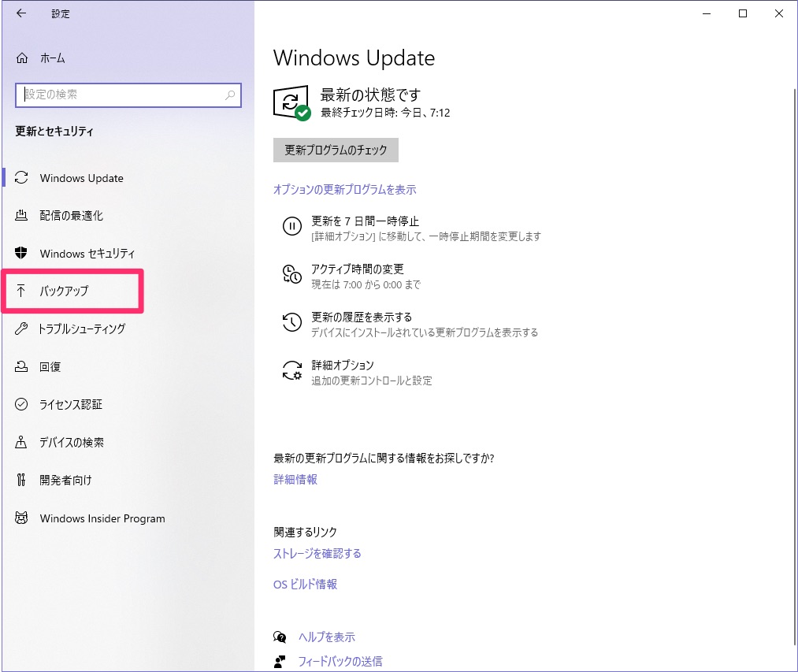Click the 詳細情報 link
798x672 pixels.
click(295, 480)
